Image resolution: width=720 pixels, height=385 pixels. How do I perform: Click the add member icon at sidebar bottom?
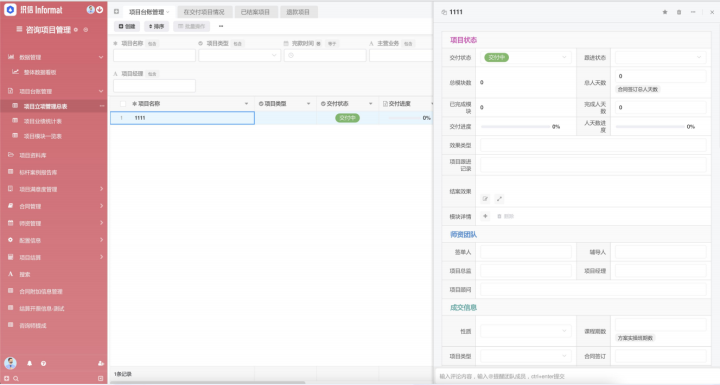coord(101,363)
